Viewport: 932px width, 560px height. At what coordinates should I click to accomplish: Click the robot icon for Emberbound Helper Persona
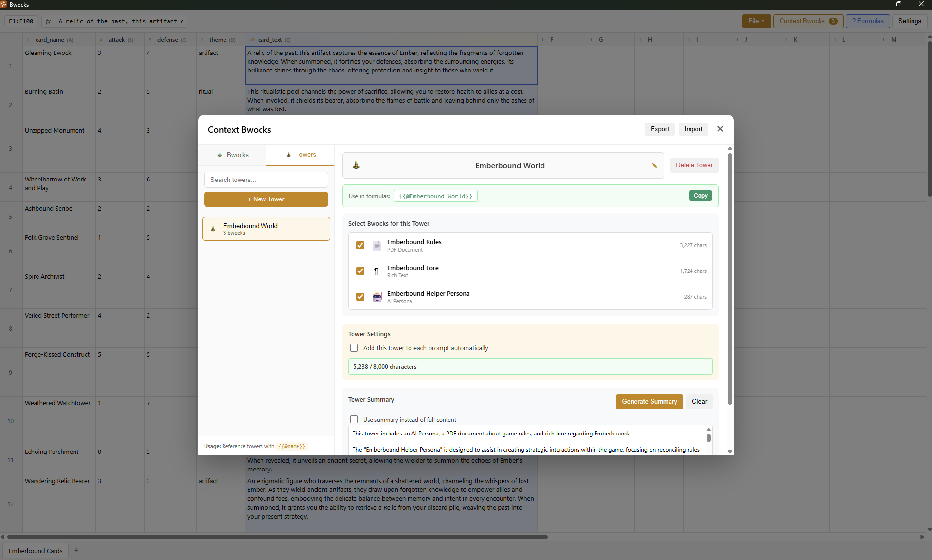point(377,297)
